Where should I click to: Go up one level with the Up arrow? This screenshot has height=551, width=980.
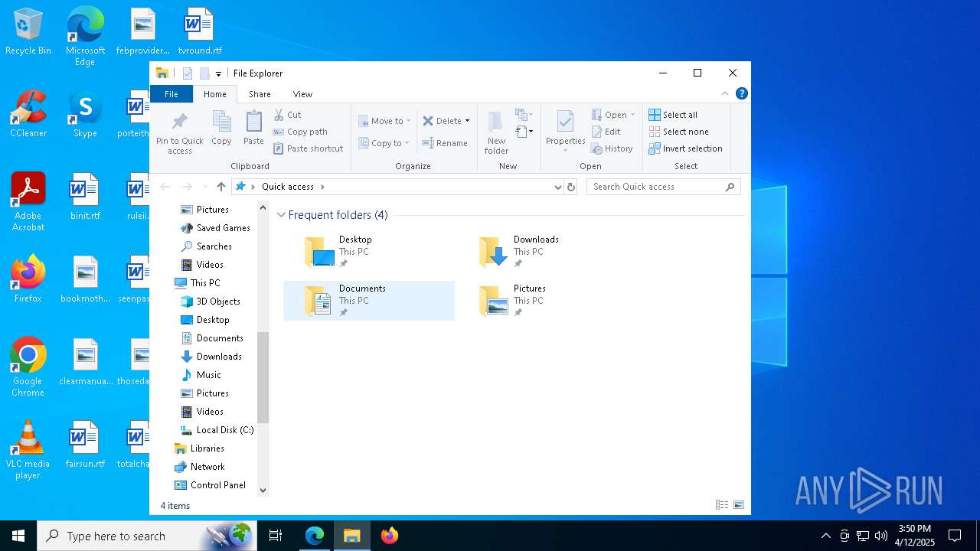221,187
